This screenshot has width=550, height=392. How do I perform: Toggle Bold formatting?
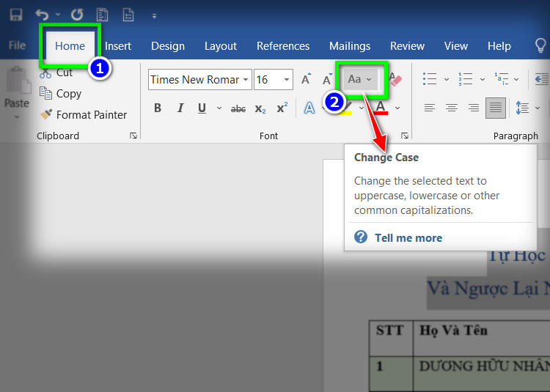158,108
